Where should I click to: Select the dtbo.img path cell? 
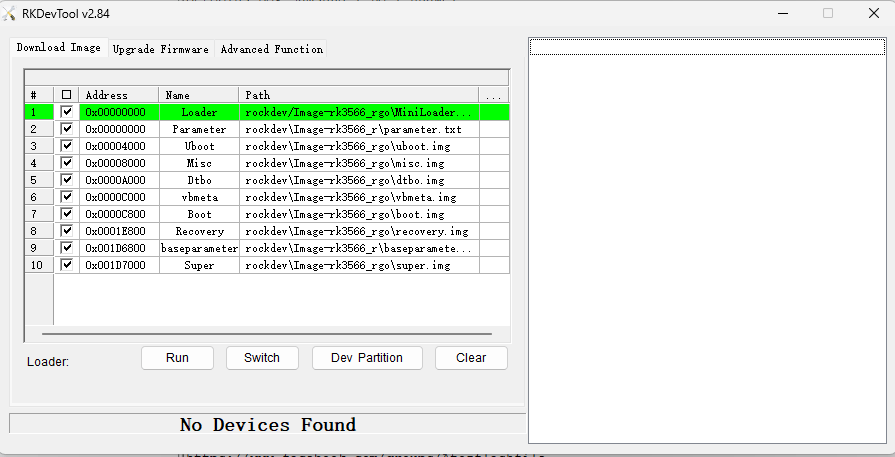pos(359,180)
